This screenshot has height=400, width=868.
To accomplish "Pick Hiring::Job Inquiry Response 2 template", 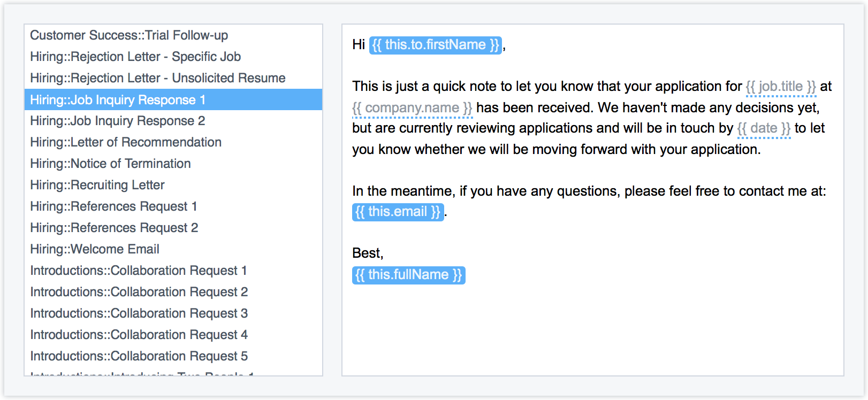I will click(x=118, y=121).
